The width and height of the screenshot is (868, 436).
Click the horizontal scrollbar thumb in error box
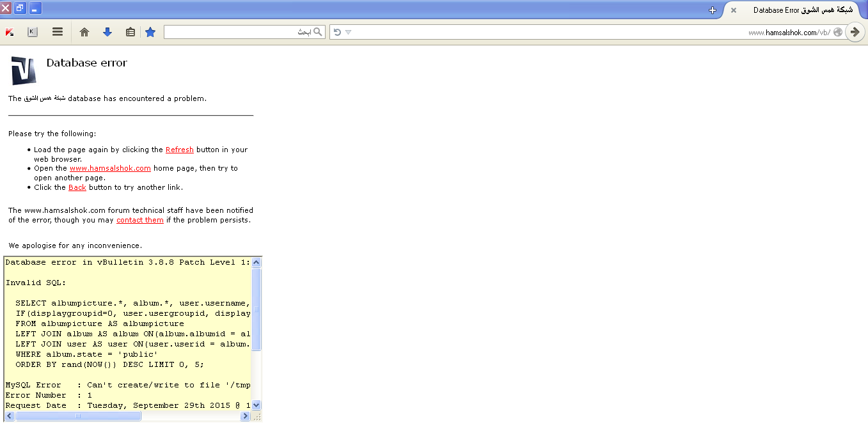click(78, 416)
